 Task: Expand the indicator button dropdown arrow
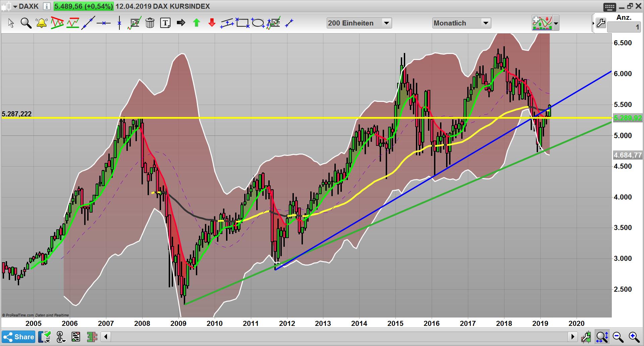pyautogui.click(x=556, y=23)
